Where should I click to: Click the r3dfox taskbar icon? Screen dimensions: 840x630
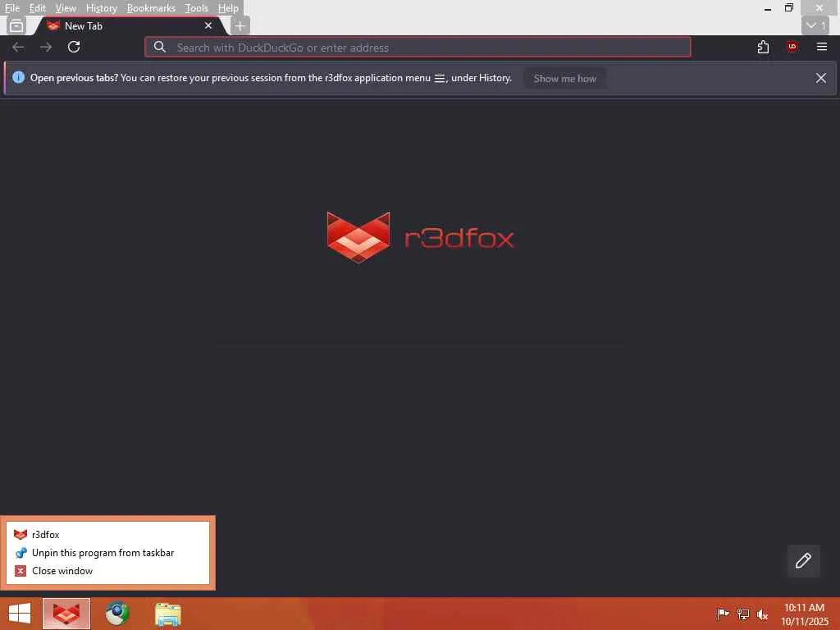point(66,614)
